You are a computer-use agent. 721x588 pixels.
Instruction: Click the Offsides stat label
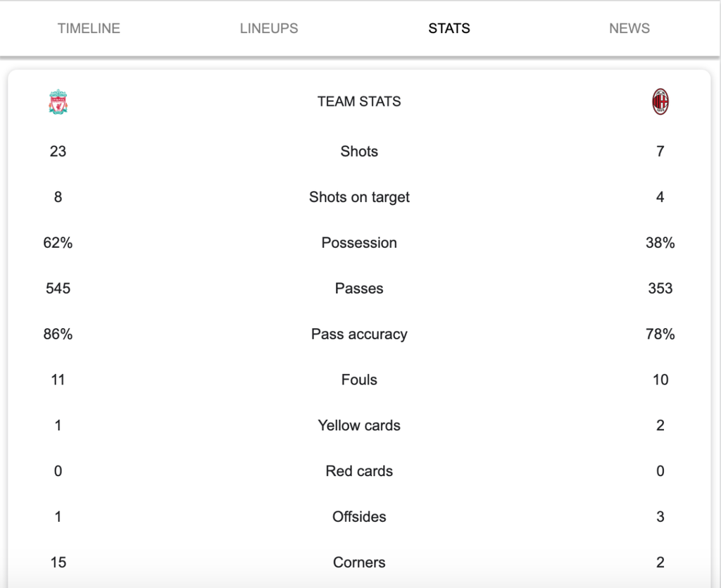click(x=359, y=517)
